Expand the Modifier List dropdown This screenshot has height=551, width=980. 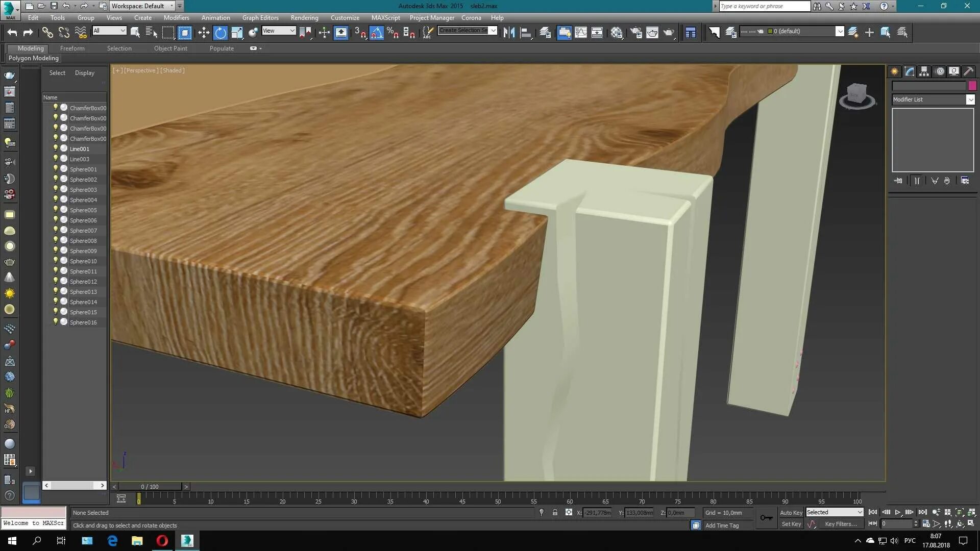[970, 99]
